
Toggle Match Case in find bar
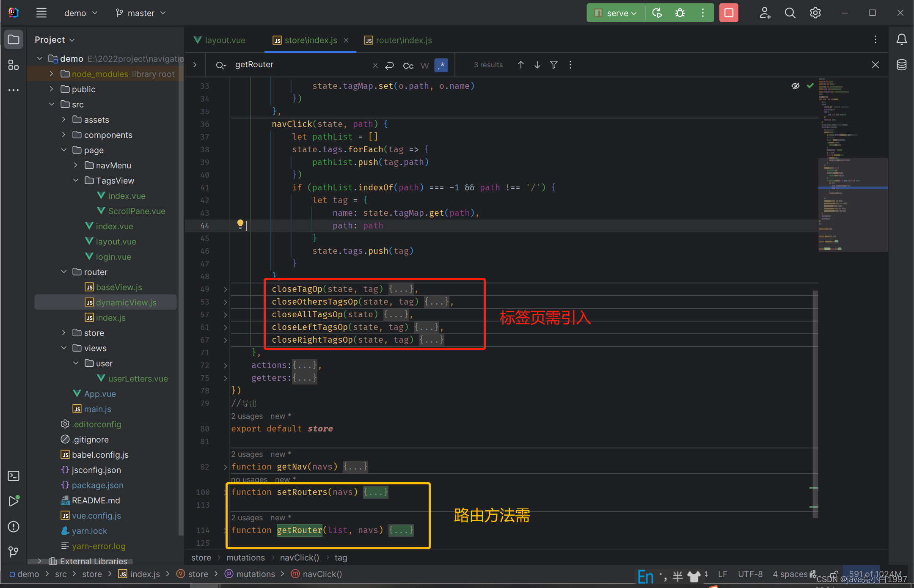[x=408, y=65]
